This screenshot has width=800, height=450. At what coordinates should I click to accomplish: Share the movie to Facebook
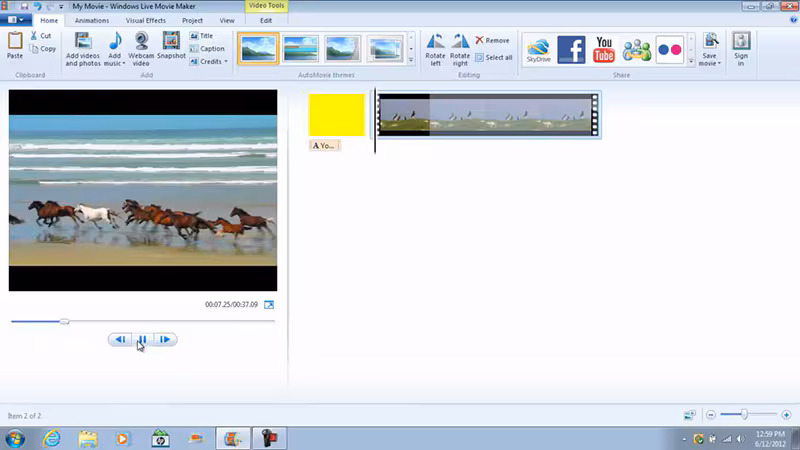click(x=571, y=49)
